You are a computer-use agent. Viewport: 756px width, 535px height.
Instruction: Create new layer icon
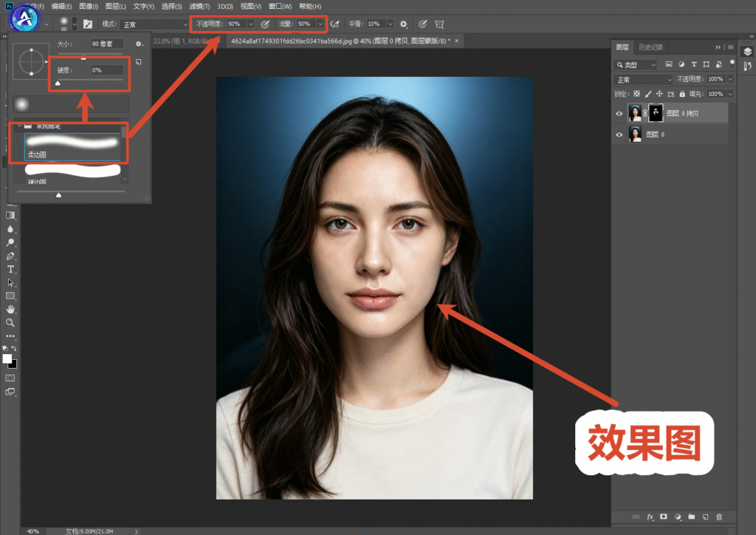705,517
